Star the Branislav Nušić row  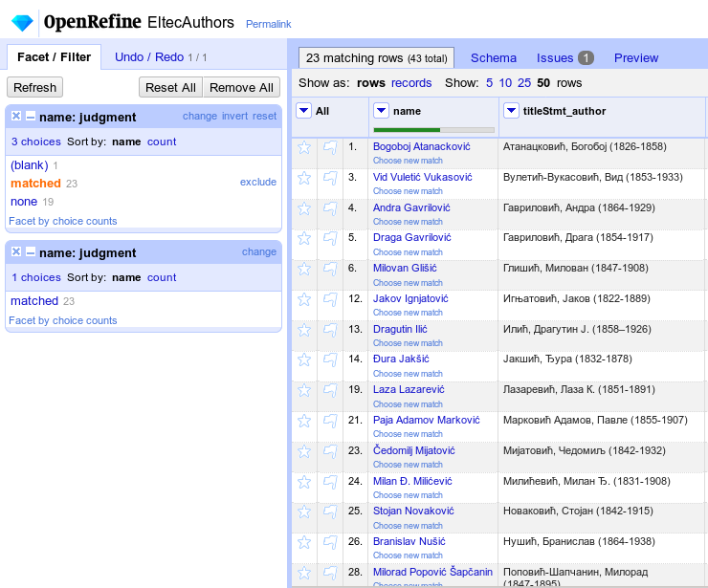point(304,542)
